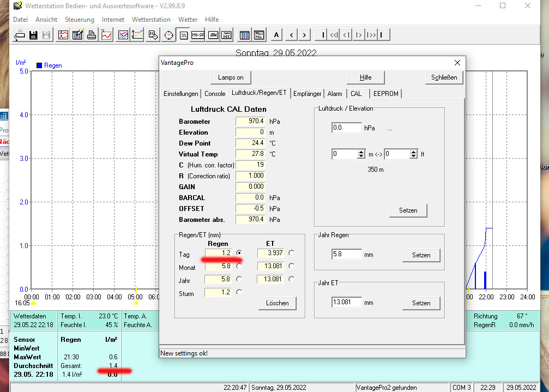Open the Wetterstation menu
Image resolution: width=549 pixels, height=392 pixels.
[x=151, y=19]
